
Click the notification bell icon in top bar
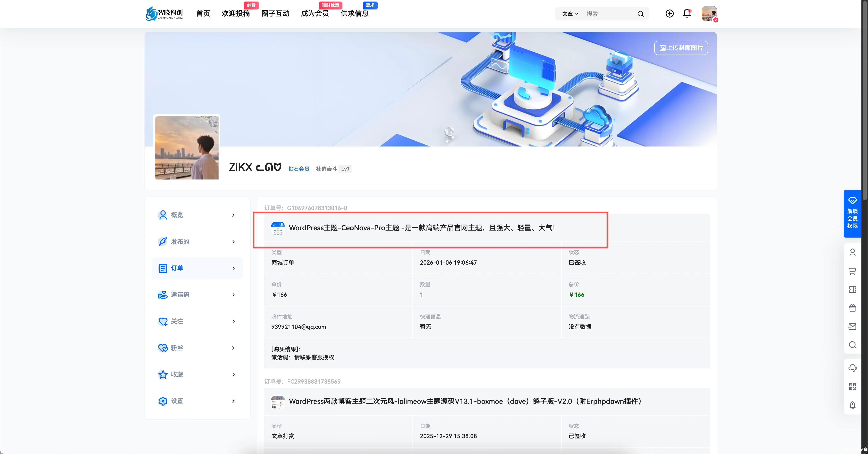pyautogui.click(x=687, y=13)
